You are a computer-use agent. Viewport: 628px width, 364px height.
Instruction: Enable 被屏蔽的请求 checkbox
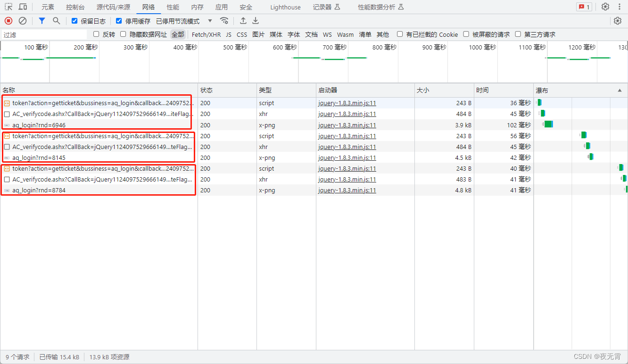click(x=466, y=34)
